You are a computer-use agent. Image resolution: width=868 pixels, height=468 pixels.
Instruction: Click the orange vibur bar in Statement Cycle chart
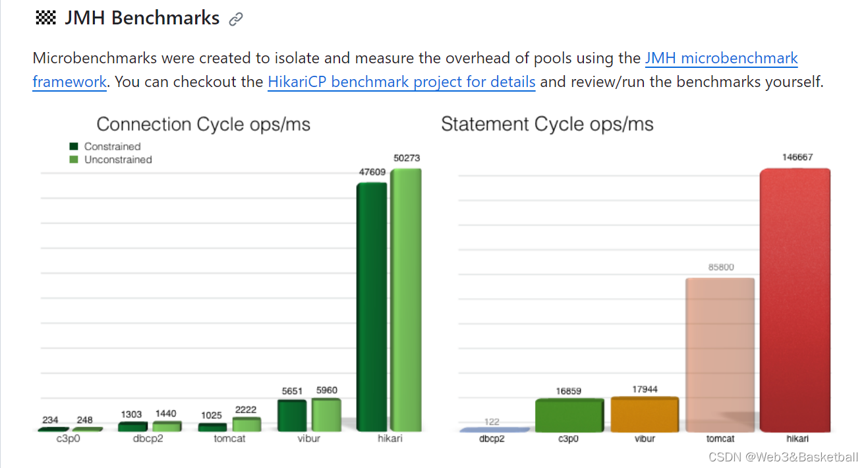pos(645,415)
